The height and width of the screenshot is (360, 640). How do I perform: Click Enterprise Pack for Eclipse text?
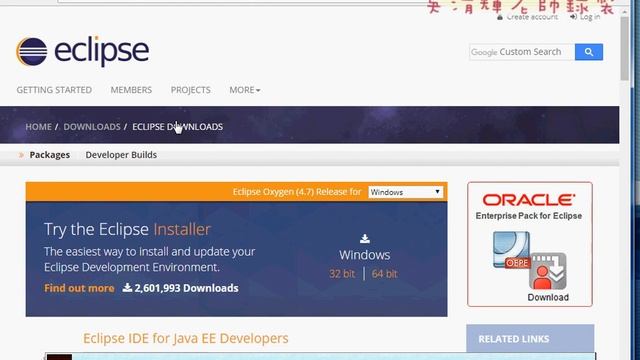coord(529,216)
